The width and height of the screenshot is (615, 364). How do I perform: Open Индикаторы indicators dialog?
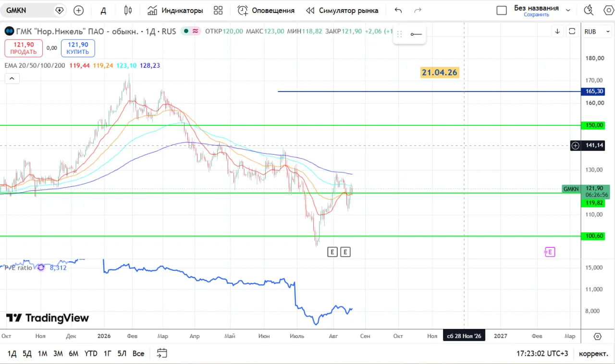[175, 10]
